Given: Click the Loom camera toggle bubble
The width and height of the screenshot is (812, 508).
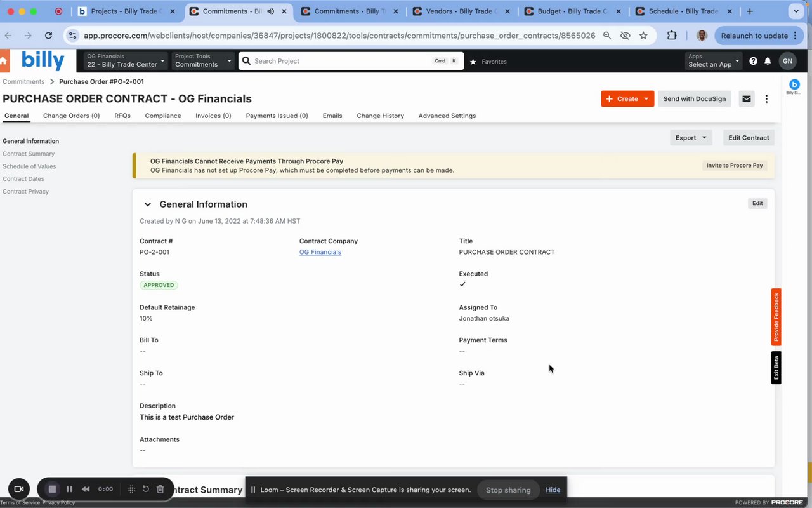Looking at the screenshot, I should pyautogui.click(x=18, y=489).
